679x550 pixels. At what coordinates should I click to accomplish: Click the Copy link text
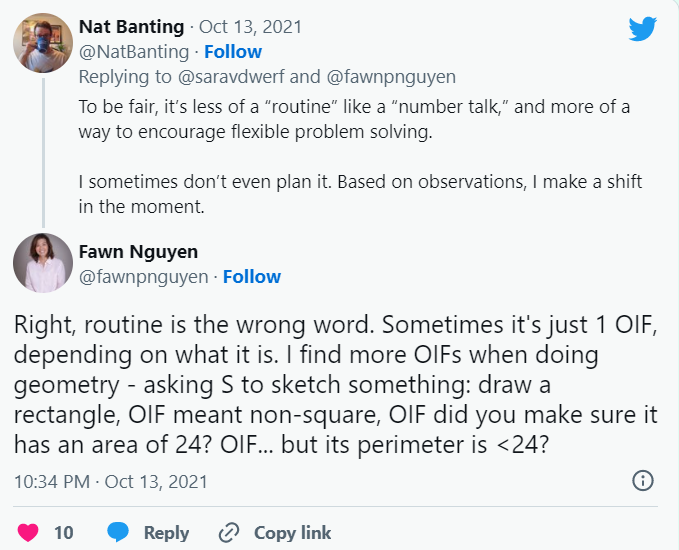click(292, 533)
